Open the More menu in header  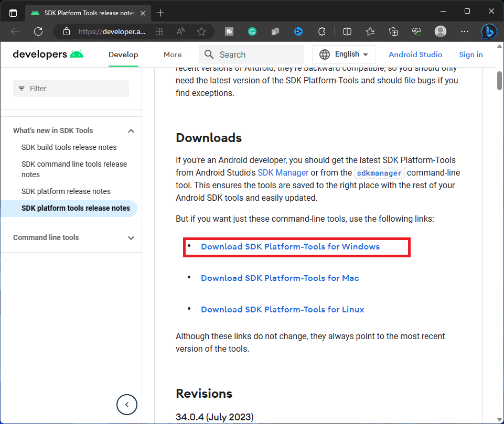(173, 55)
